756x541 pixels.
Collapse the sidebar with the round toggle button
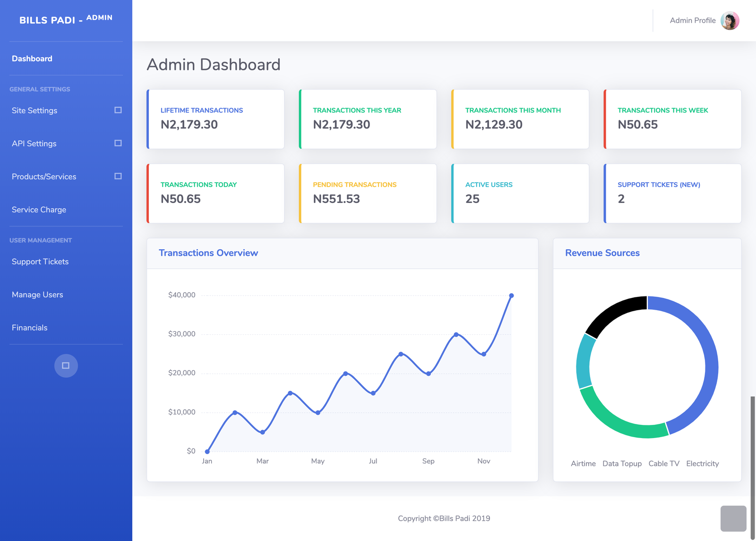(x=66, y=366)
